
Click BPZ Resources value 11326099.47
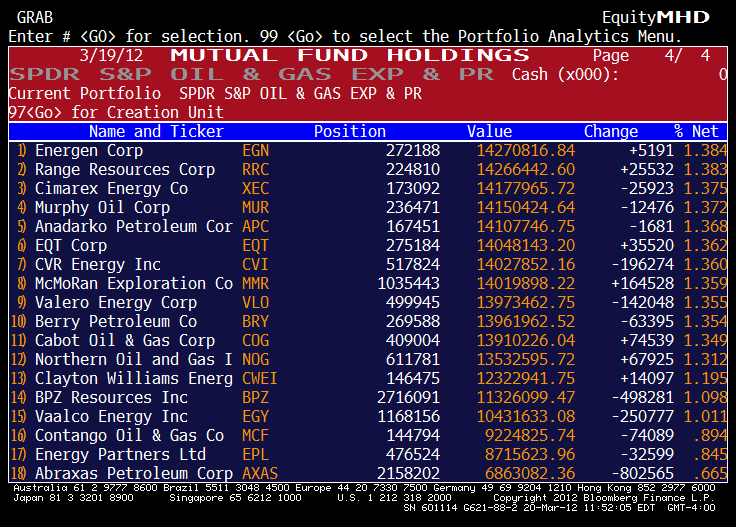tap(526, 397)
